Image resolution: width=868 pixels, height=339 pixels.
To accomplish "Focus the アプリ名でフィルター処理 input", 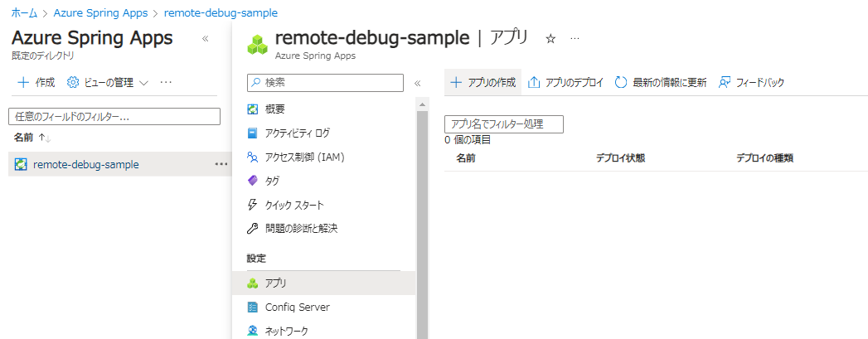I will click(504, 124).
